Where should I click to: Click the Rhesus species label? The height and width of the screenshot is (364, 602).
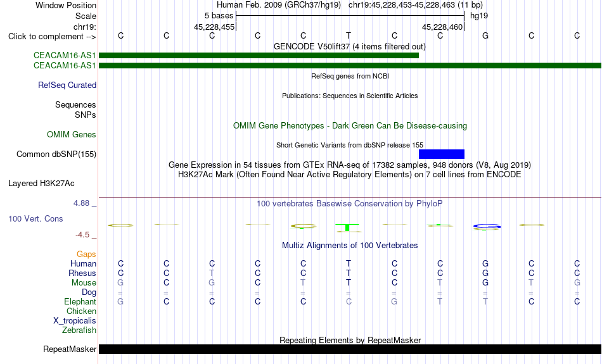82,273
